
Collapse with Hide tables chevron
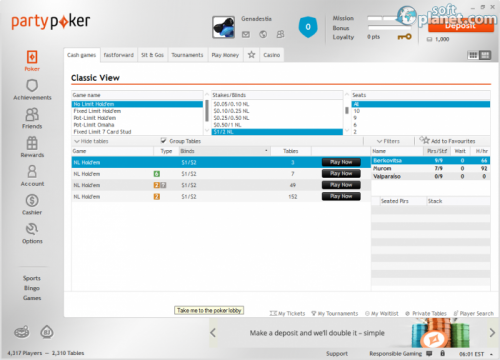point(77,141)
